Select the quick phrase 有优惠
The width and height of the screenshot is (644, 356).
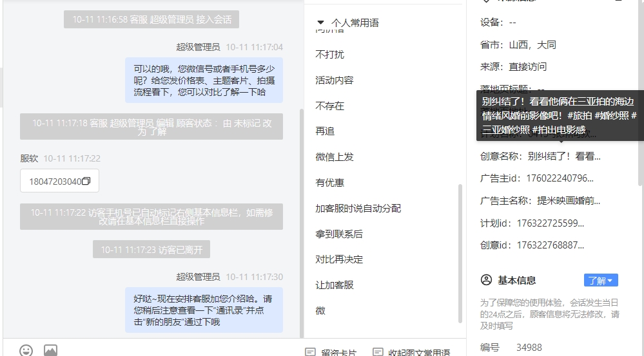[330, 183]
